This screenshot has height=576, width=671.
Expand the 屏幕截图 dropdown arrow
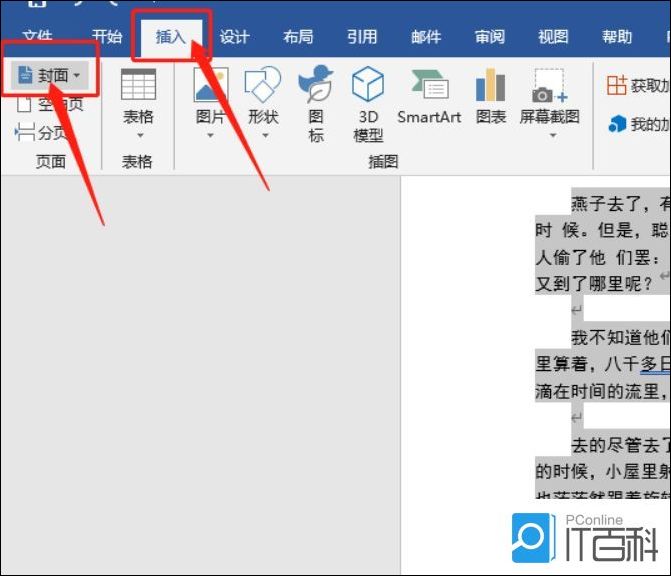pos(553,136)
